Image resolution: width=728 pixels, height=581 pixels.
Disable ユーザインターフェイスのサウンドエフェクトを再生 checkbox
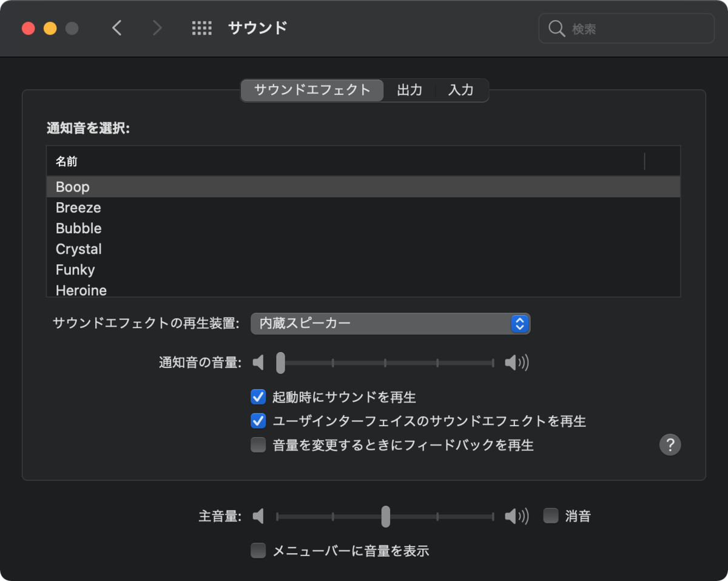(258, 421)
